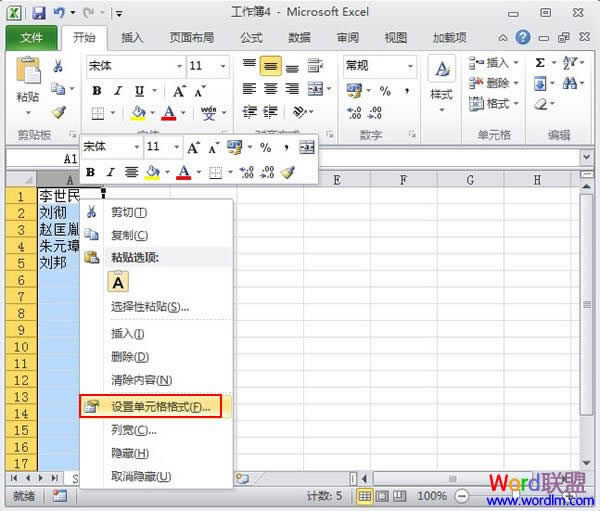The height and width of the screenshot is (511, 600).
Task: Click the Undo arrow icon
Action: tap(59, 13)
